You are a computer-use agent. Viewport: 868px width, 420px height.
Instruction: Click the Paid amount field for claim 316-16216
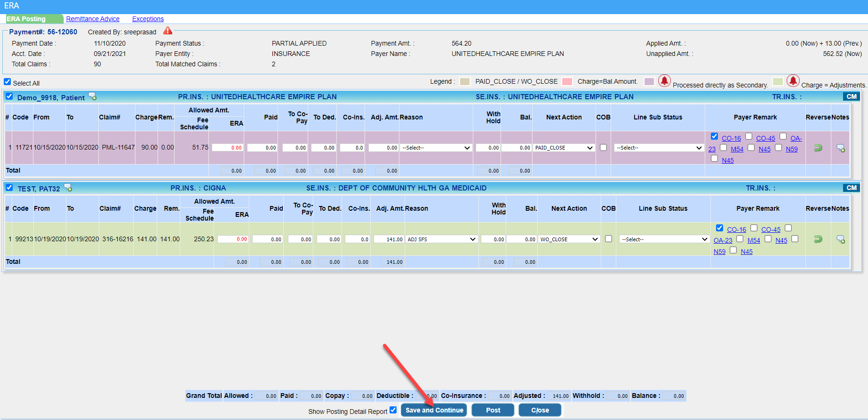268,239
